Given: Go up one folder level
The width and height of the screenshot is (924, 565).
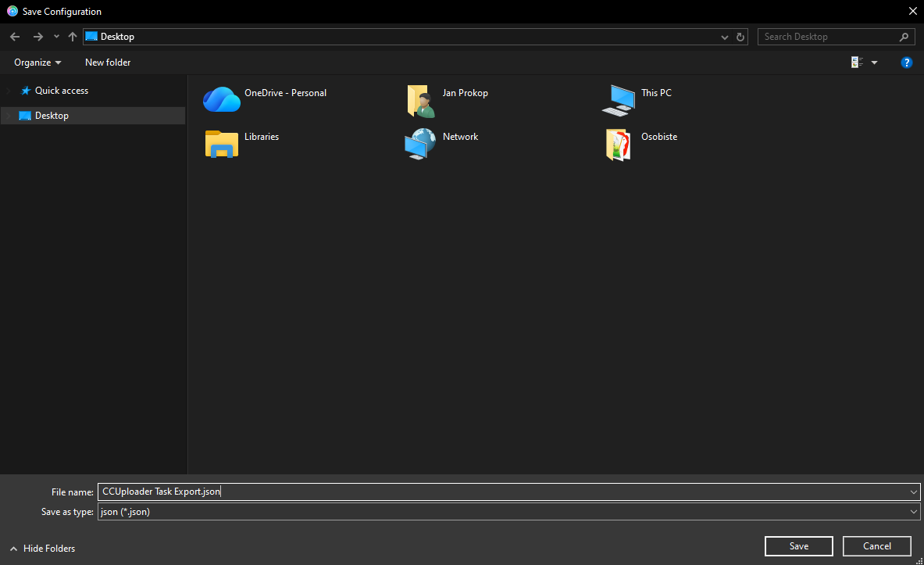Looking at the screenshot, I should coord(73,37).
